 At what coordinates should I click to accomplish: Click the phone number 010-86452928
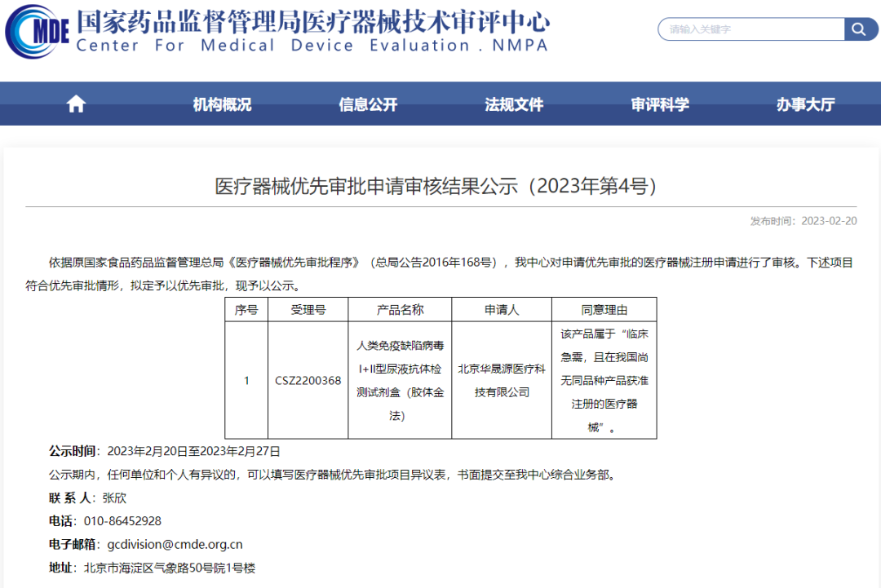point(122,520)
